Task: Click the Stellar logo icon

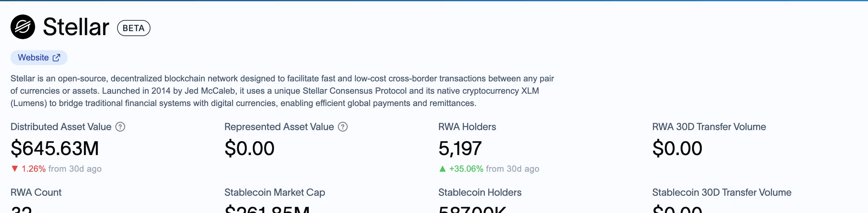Action: [x=23, y=27]
